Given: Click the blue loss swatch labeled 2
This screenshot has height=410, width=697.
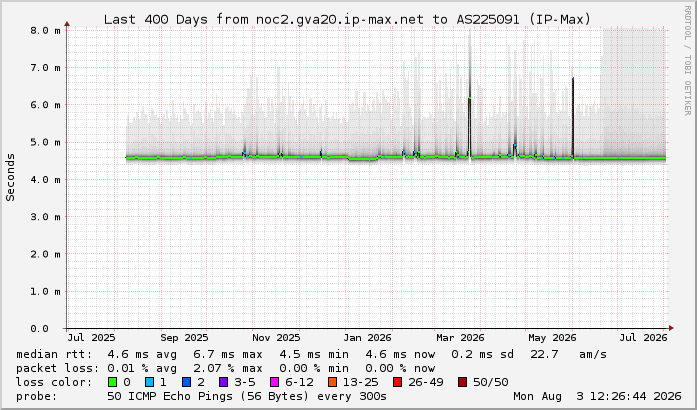Looking at the screenshot, I should click(x=187, y=382).
